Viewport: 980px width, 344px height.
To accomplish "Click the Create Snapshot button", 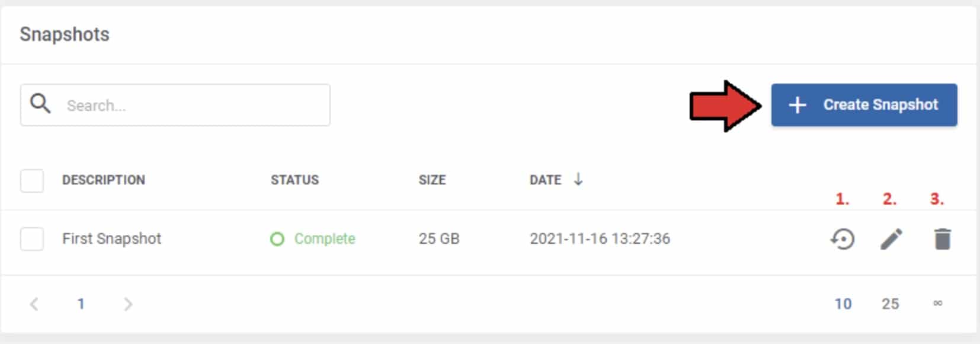I will (864, 105).
